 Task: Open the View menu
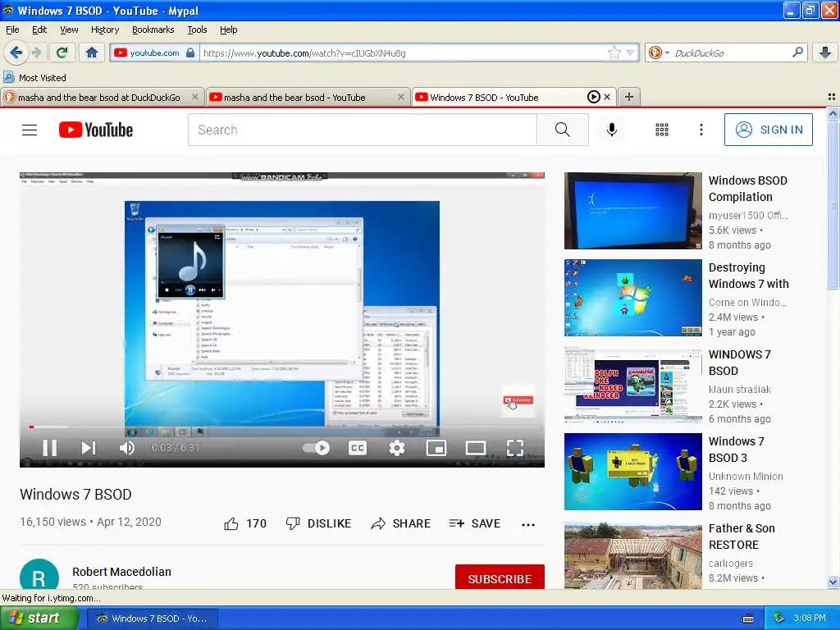point(69,30)
